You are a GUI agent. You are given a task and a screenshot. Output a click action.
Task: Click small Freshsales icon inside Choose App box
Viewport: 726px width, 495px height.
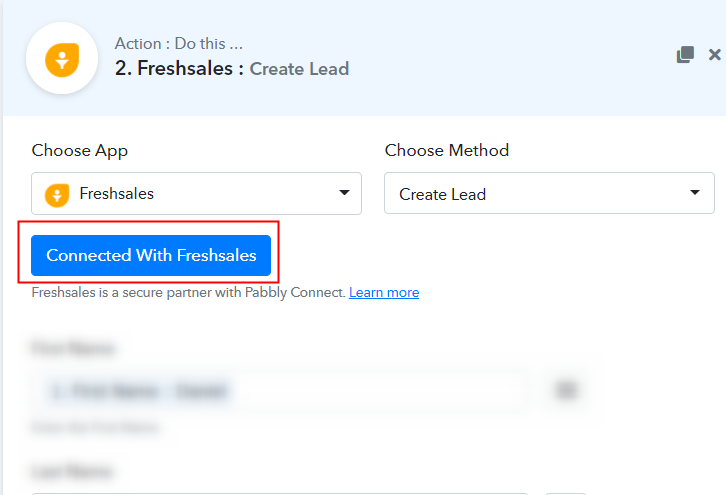point(57,195)
